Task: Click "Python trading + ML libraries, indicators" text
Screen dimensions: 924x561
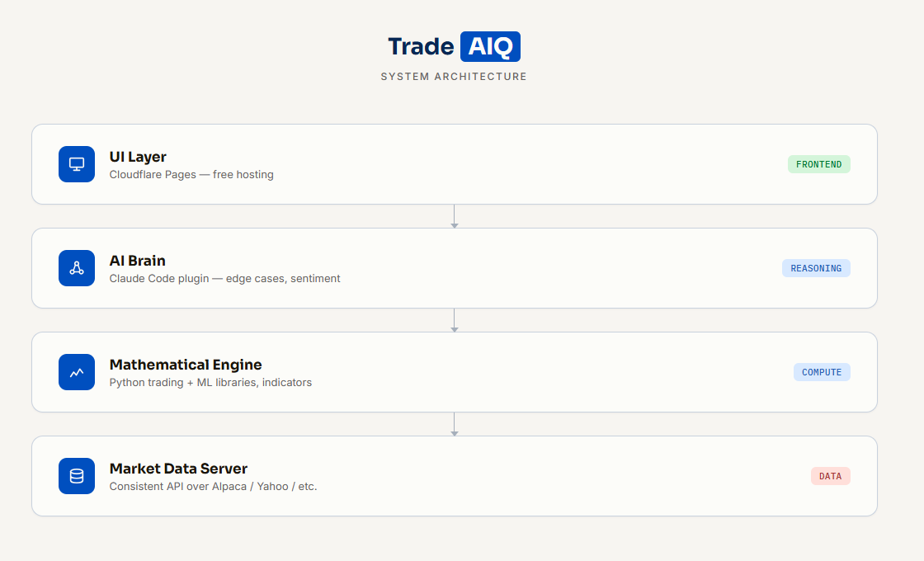Action: [210, 383]
